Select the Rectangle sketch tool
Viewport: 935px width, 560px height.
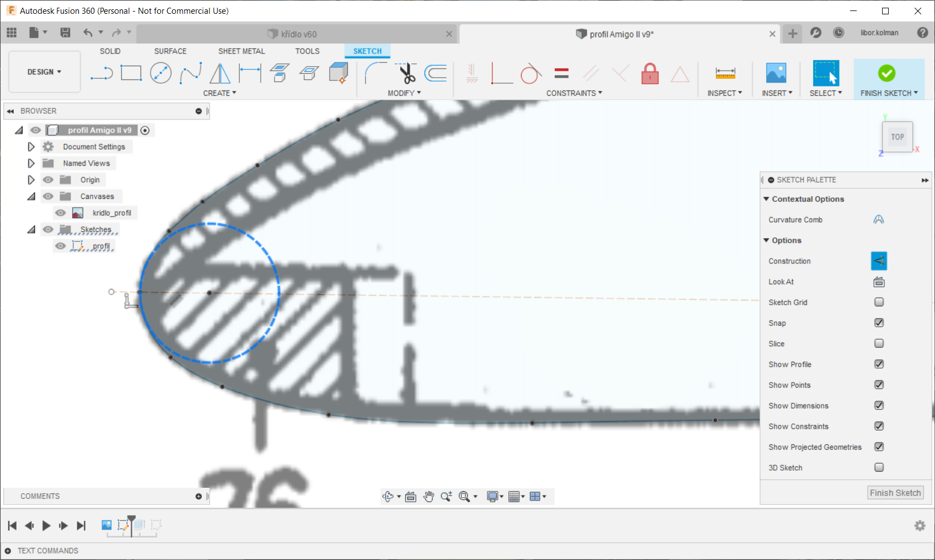(x=131, y=73)
